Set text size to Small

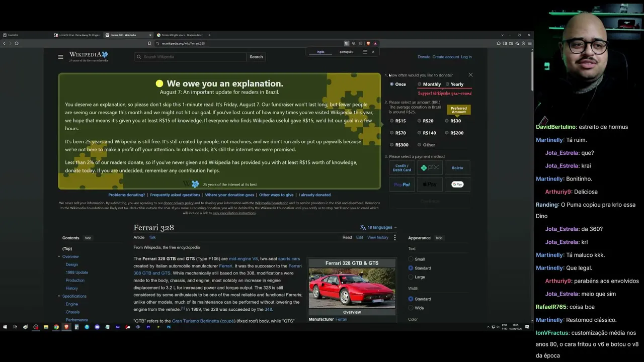(x=411, y=259)
